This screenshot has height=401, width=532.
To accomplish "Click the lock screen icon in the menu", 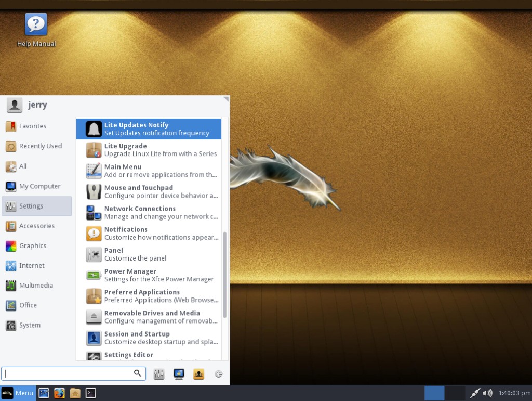I will pos(179,373).
